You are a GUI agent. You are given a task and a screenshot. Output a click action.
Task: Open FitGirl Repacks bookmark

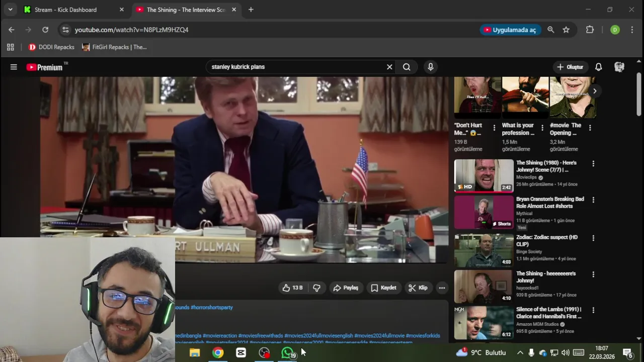pos(114,47)
